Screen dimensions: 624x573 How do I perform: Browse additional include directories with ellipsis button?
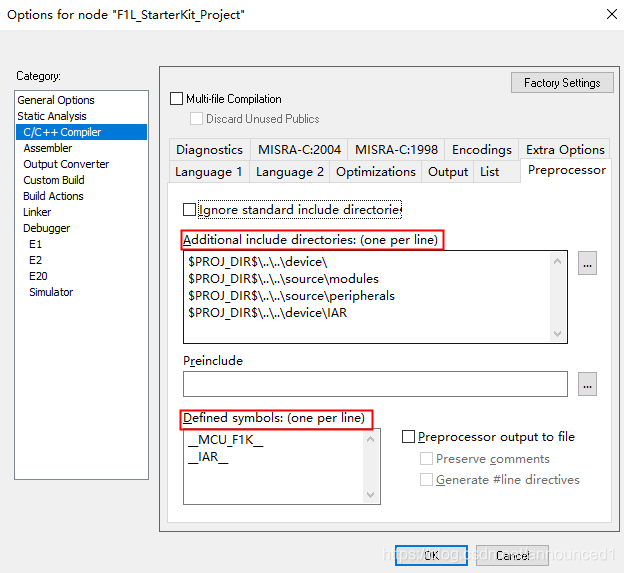pyautogui.click(x=587, y=263)
